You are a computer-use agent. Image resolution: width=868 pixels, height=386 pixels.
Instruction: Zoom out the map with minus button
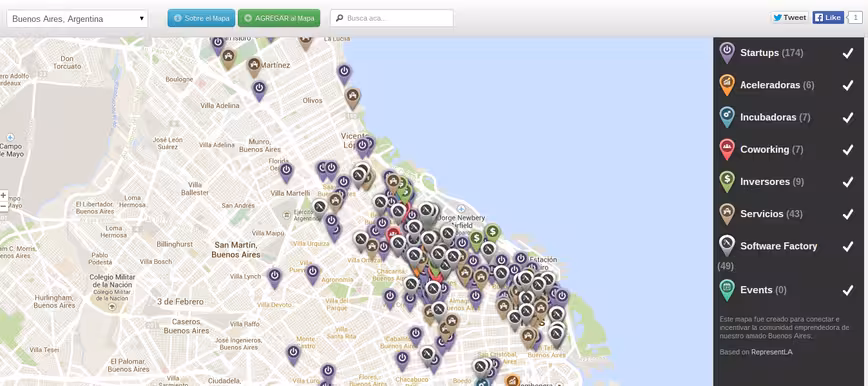(x=3, y=206)
